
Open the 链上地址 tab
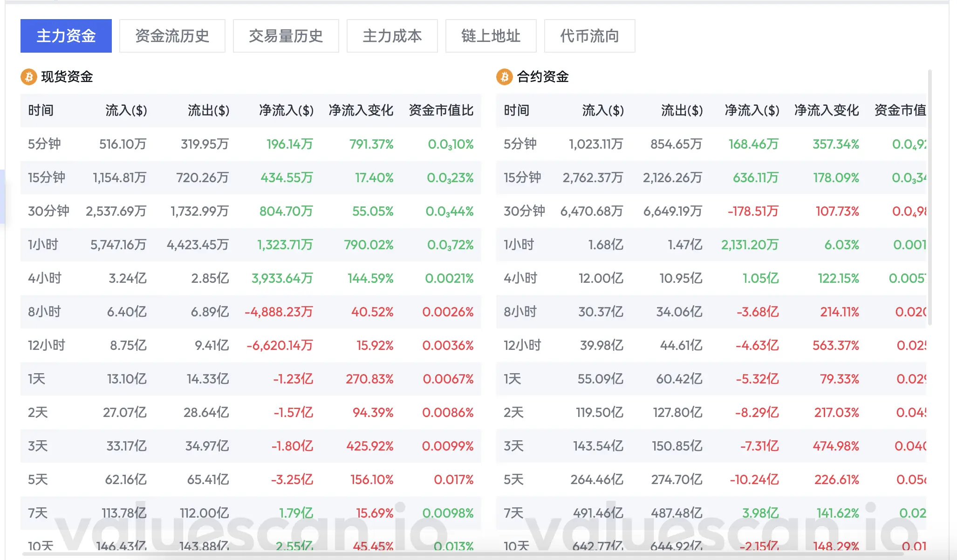pos(491,36)
